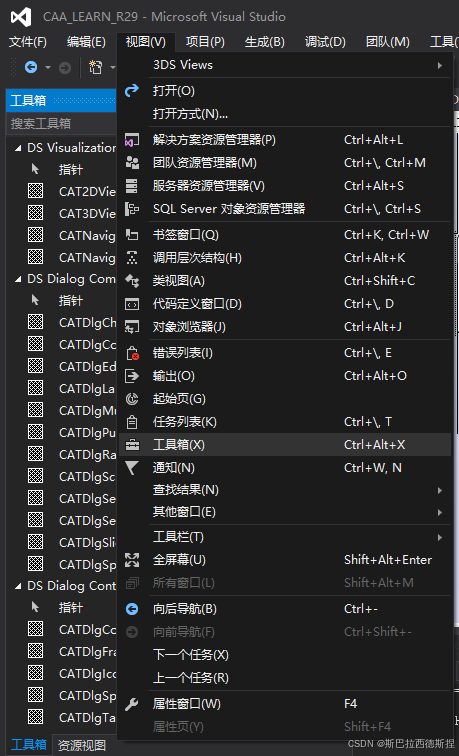This screenshot has height=756, width=459.
Task: Click the Ctrl+Alt+L shortcut text
Action: pyautogui.click(x=374, y=140)
